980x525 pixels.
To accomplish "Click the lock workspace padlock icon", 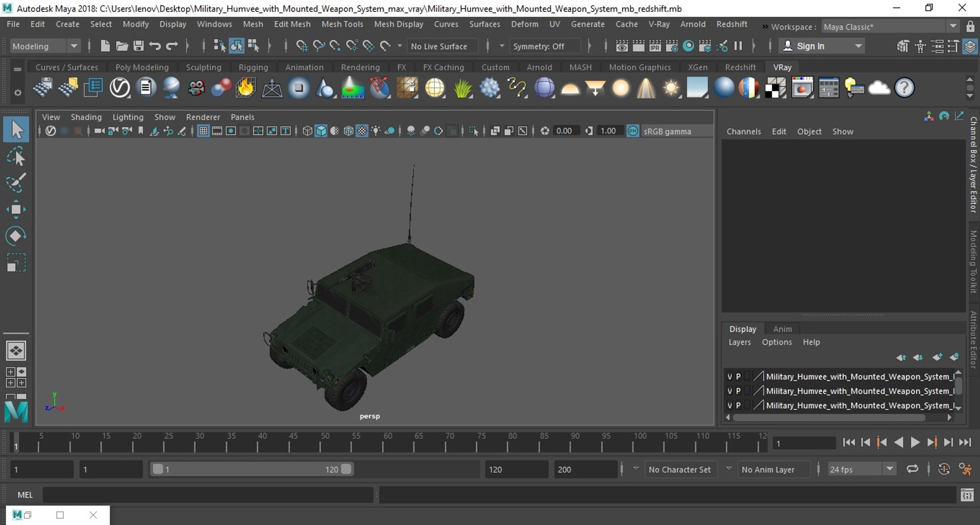I will [x=970, y=27].
